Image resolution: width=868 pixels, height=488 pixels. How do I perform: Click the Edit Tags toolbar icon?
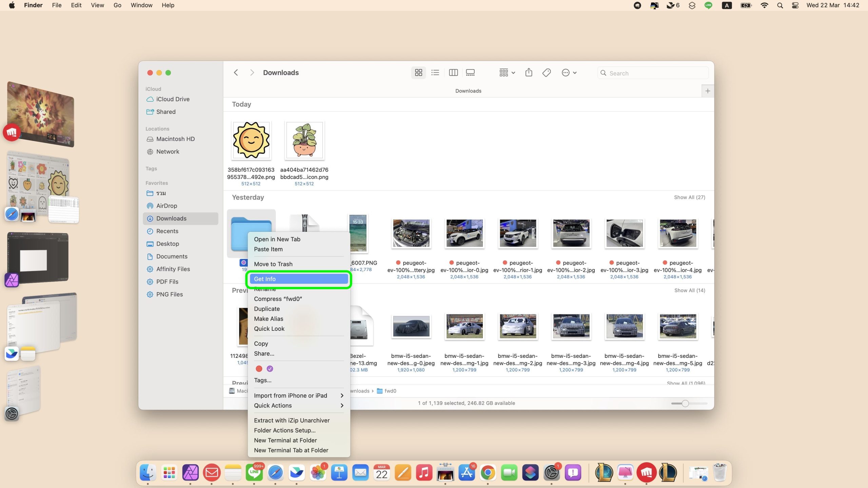(546, 73)
